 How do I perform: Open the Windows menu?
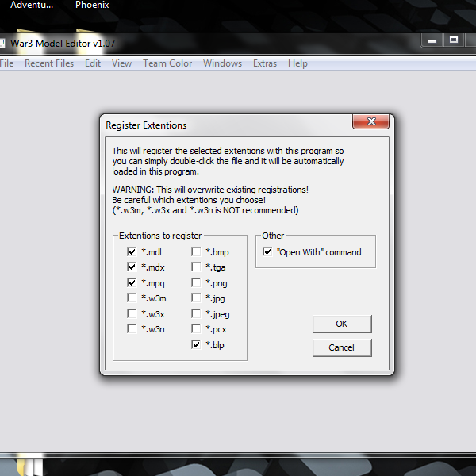click(222, 63)
